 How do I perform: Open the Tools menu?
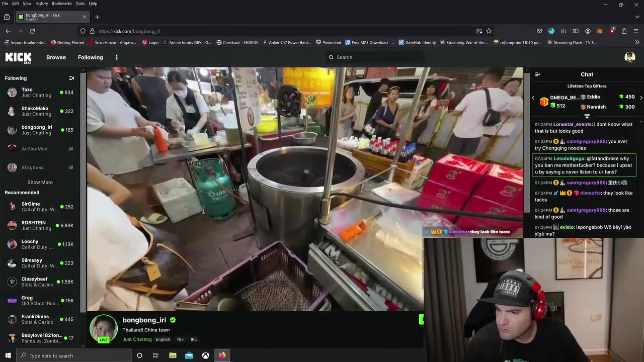[80, 4]
